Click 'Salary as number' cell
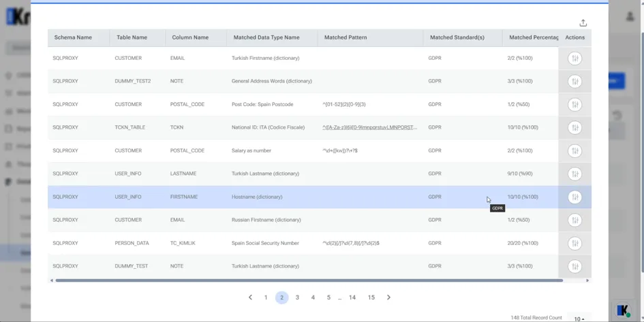 251,150
